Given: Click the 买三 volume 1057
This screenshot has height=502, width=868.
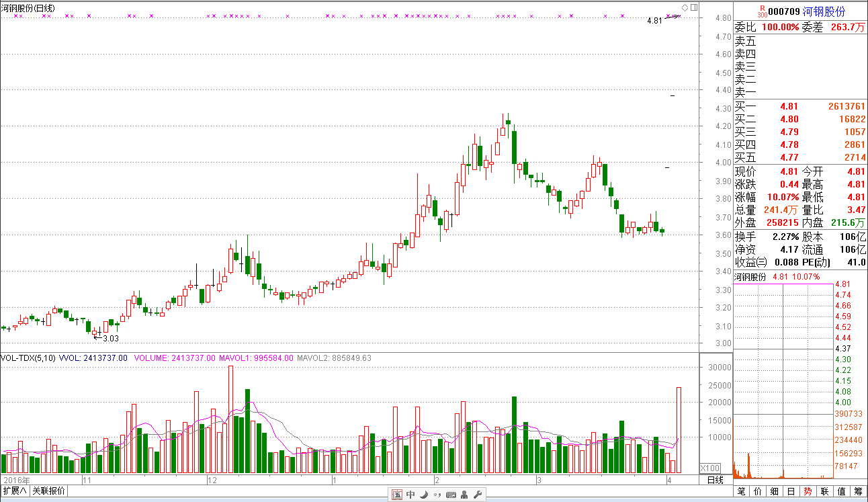Looking at the screenshot, I should coord(855,132).
